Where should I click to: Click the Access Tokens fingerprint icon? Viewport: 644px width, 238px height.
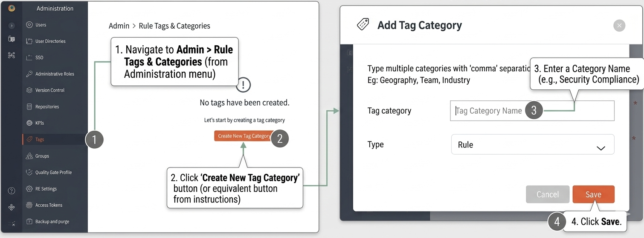click(29, 205)
